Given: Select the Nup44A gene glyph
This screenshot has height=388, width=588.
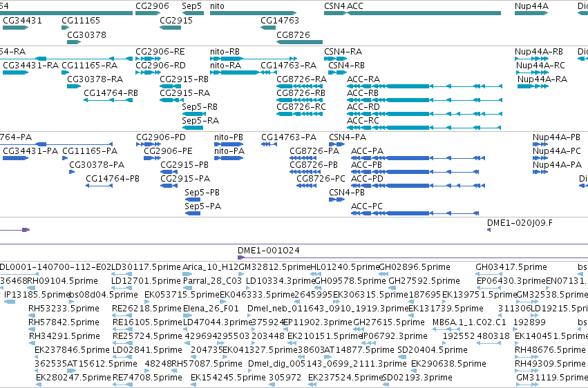Looking at the screenshot, I should point(531,13).
